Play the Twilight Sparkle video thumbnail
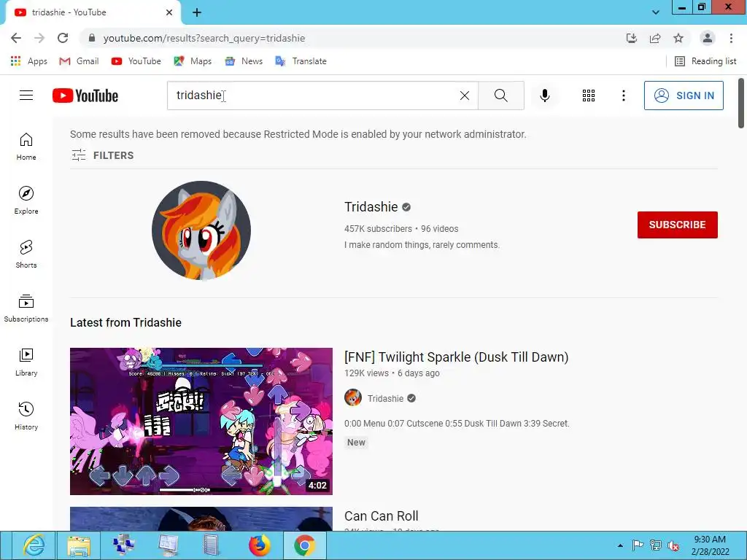Screen dimensions: 747x560 201,421
